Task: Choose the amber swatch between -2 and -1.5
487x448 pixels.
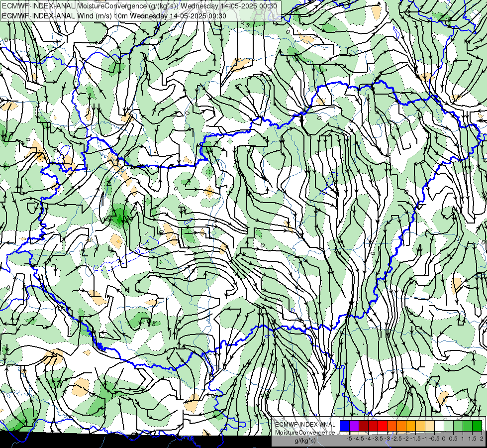Action: pyautogui.click(x=411, y=426)
